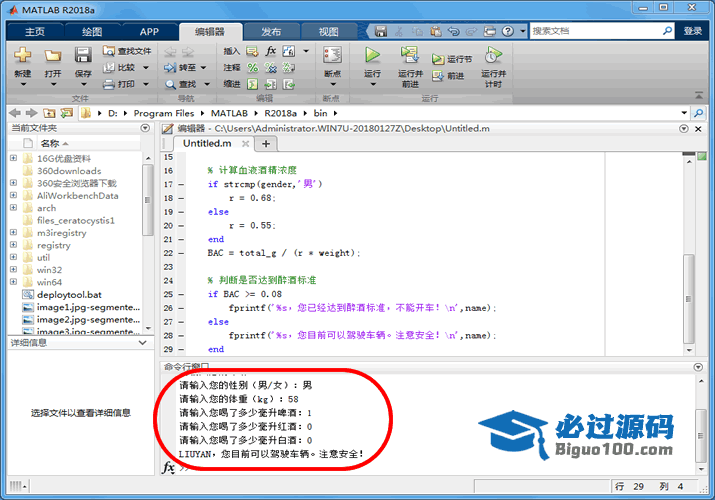The image size is (715, 500).
Task: Open dropdown arrow under 打开
Action: (53, 85)
